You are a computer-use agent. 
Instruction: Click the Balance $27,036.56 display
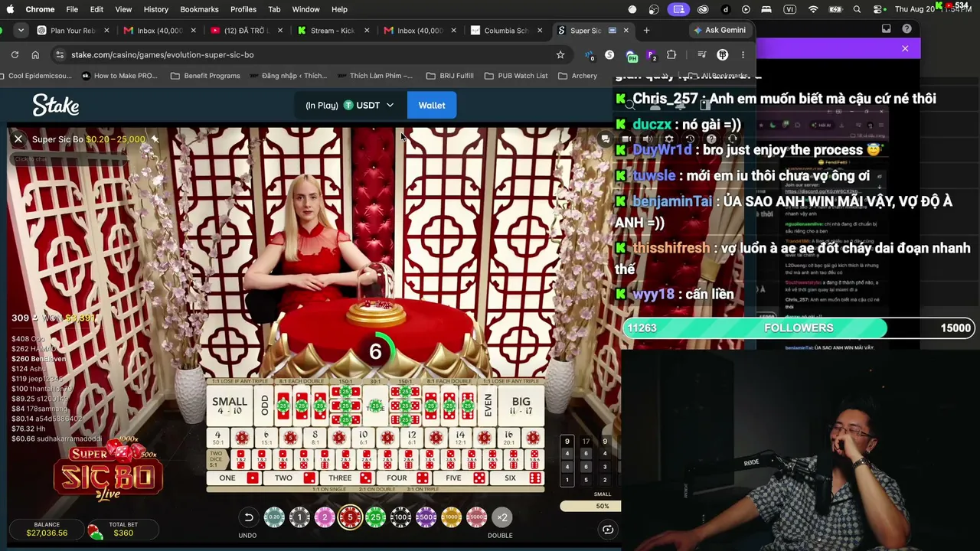coord(47,529)
